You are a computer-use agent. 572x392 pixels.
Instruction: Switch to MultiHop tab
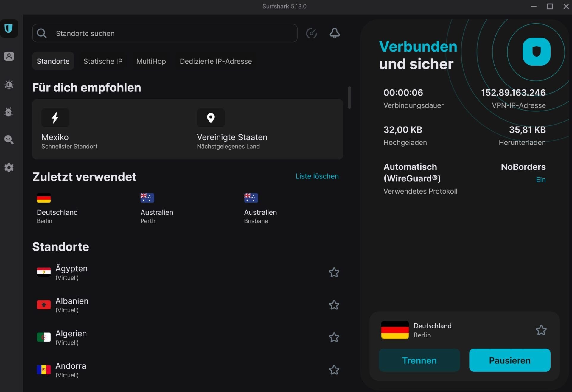tap(151, 61)
